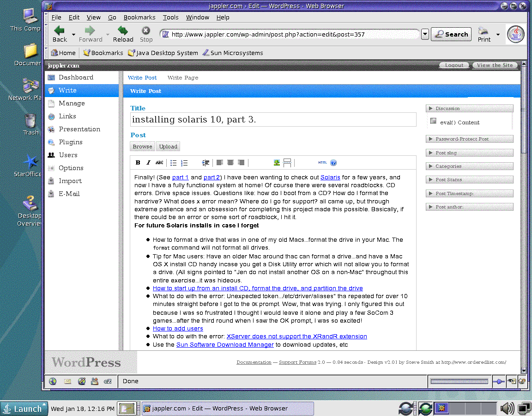Open the 'How to add users' link

pyautogui.click(x=178, y=328)
